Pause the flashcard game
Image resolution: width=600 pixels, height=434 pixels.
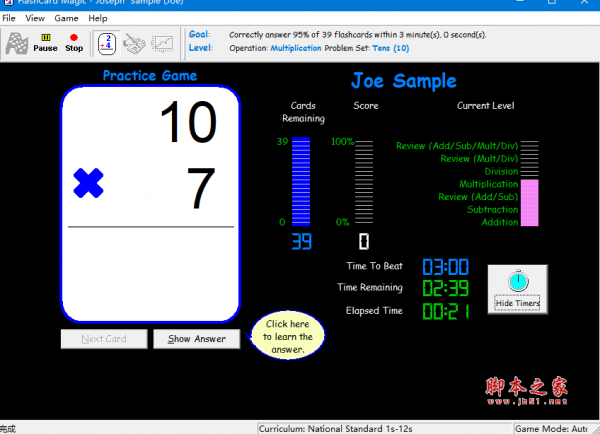click(45, 43)
